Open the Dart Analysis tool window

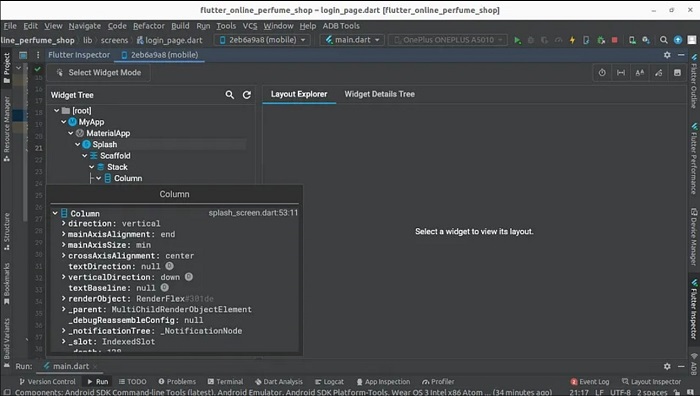279,382
